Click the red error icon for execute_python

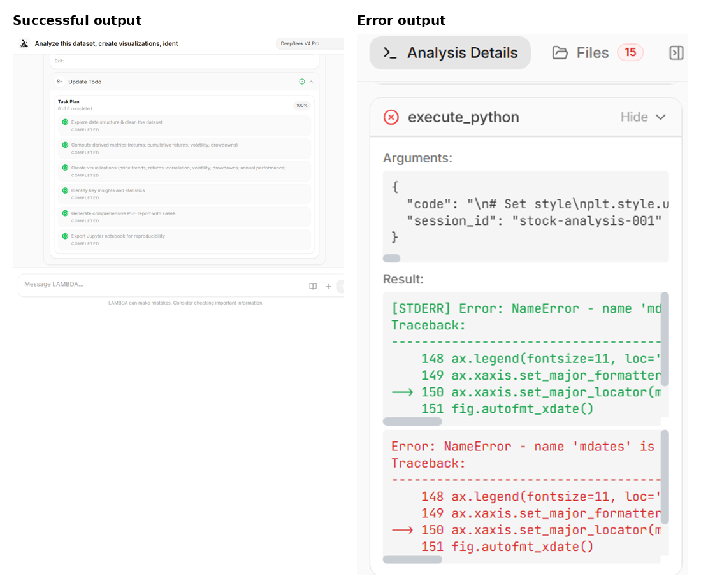tap(391, 117)
